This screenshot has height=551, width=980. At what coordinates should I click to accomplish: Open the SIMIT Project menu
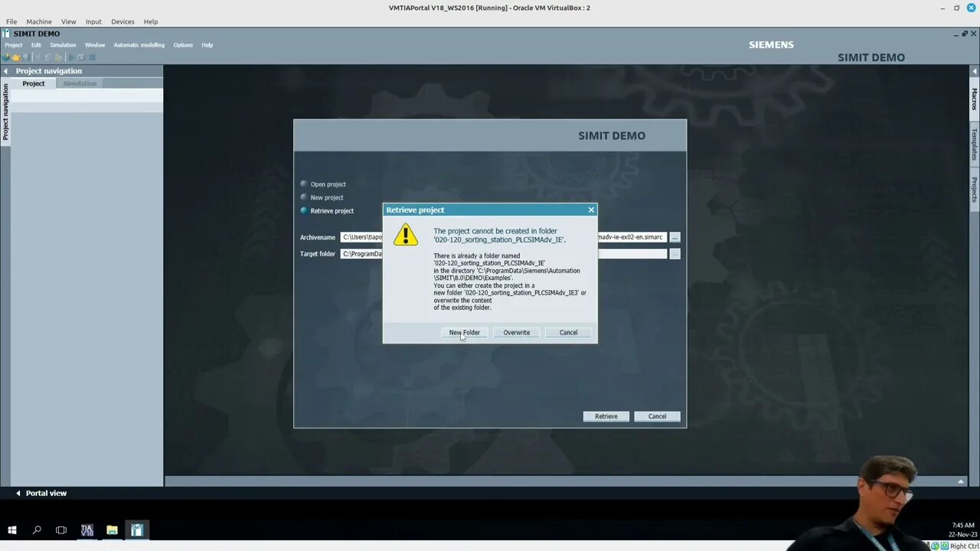14,45
